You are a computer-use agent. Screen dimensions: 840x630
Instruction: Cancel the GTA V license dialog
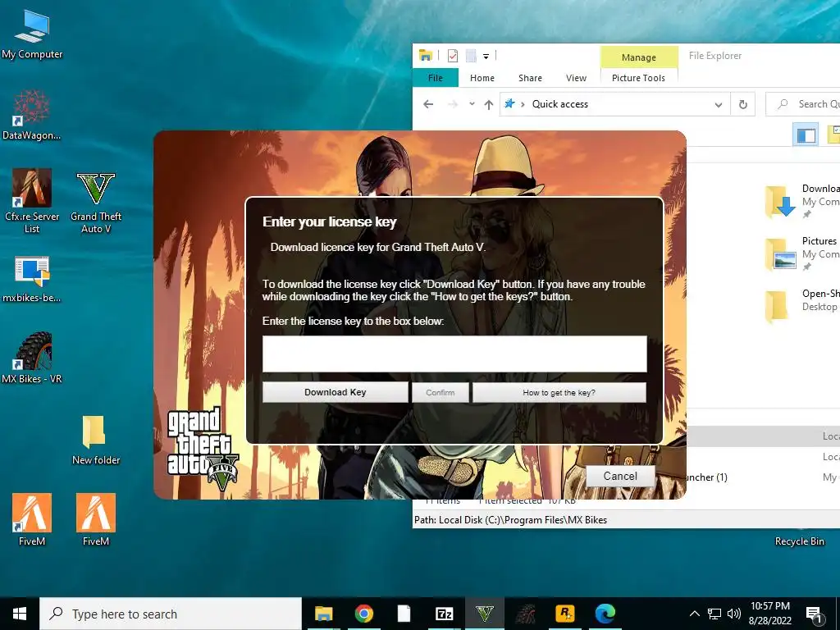[620, 476]
